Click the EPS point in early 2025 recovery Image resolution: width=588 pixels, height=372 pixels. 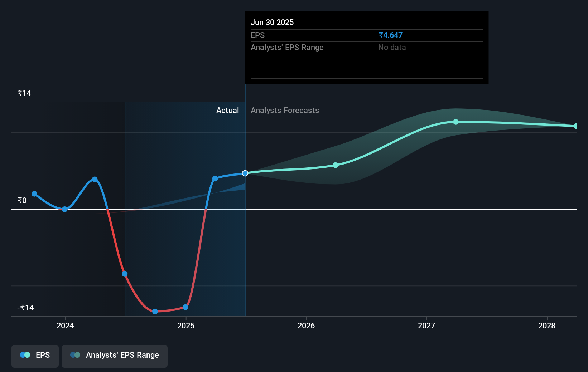tap(215, 178)
